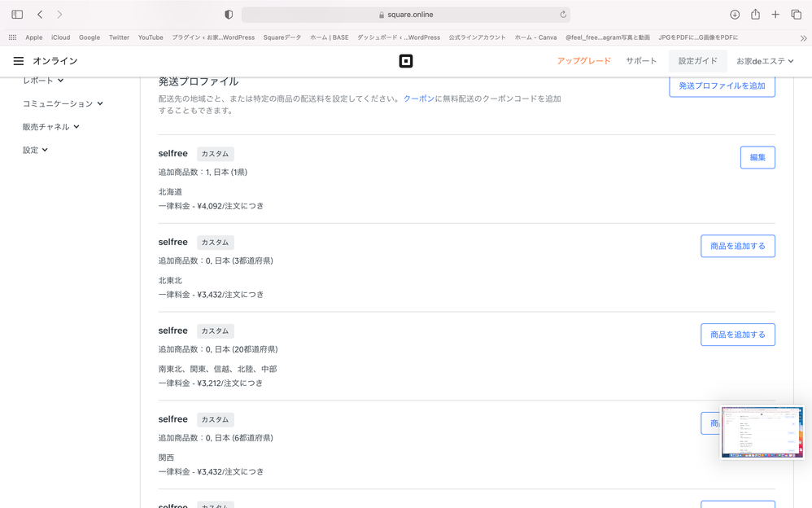Expand the コミュニケーション sidebar section

click(x=63, y=103)
